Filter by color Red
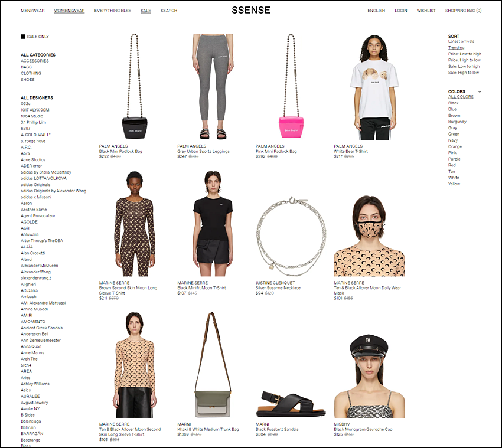 coord(452,165)
